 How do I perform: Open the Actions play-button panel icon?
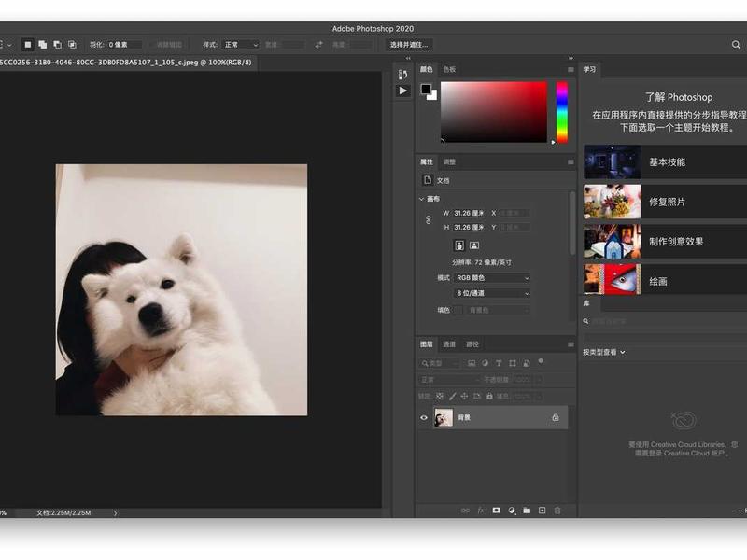(x=403, y=91)
